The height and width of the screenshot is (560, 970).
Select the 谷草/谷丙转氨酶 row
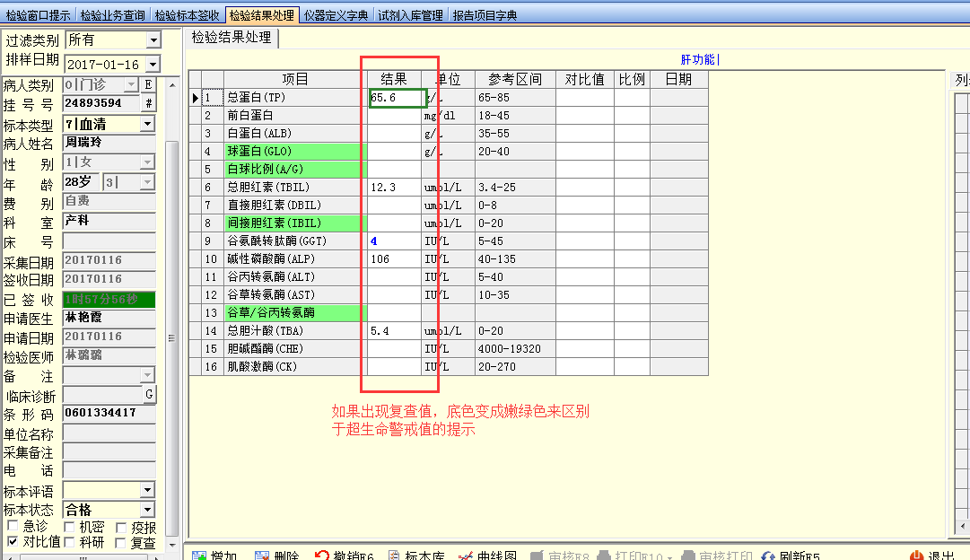449,313
